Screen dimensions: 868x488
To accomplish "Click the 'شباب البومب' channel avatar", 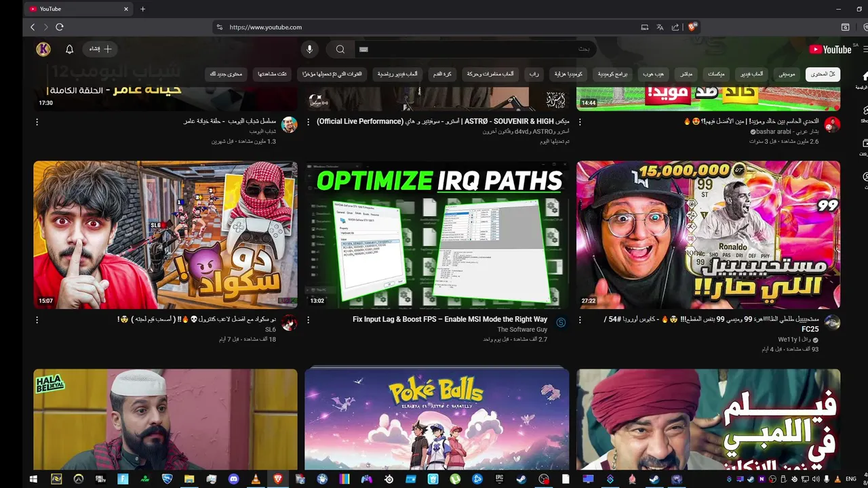I will coord(289,125).
